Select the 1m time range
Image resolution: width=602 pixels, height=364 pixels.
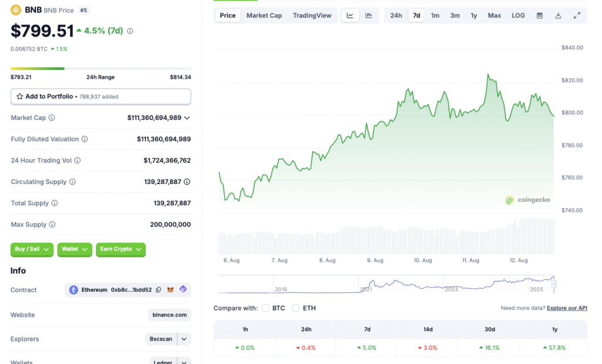435,15
